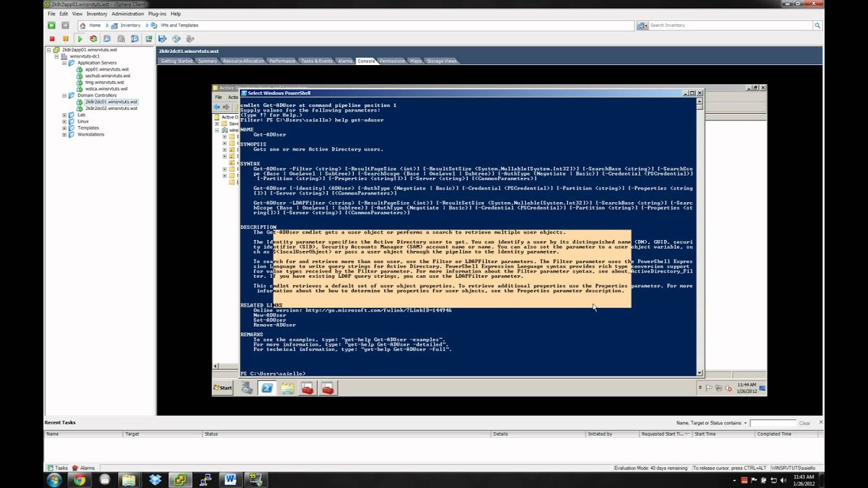Click the host Windows Start orb
This screenshot has height=488, width=868.
pyautogui.click(x=54, y=480)
